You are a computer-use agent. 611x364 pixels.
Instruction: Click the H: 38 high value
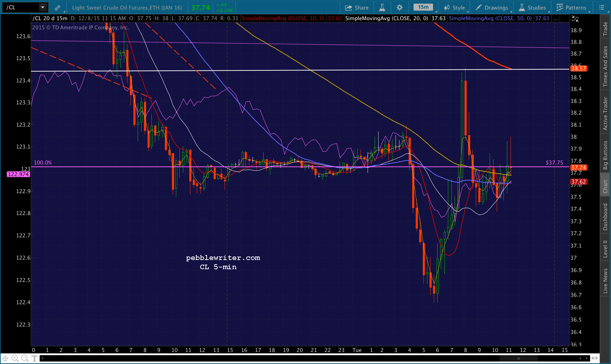point(162,18)
